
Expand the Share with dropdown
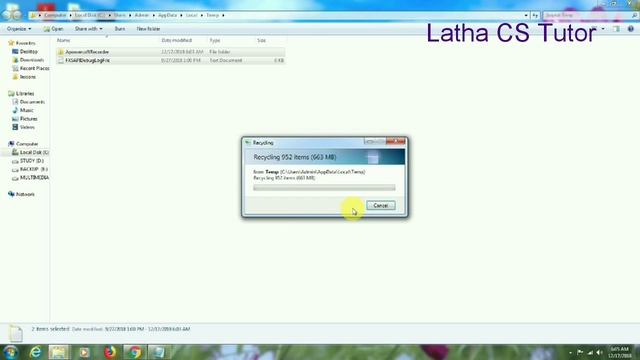[88, 29]
